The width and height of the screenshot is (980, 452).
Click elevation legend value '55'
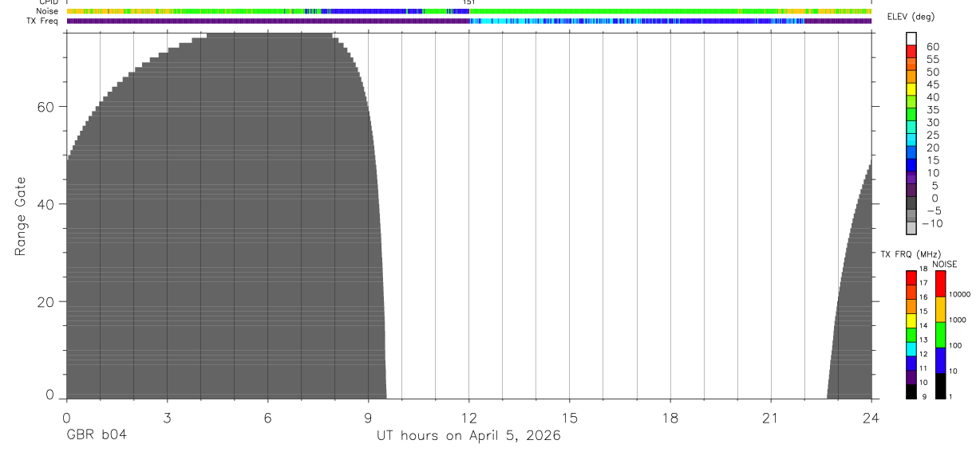932,60
